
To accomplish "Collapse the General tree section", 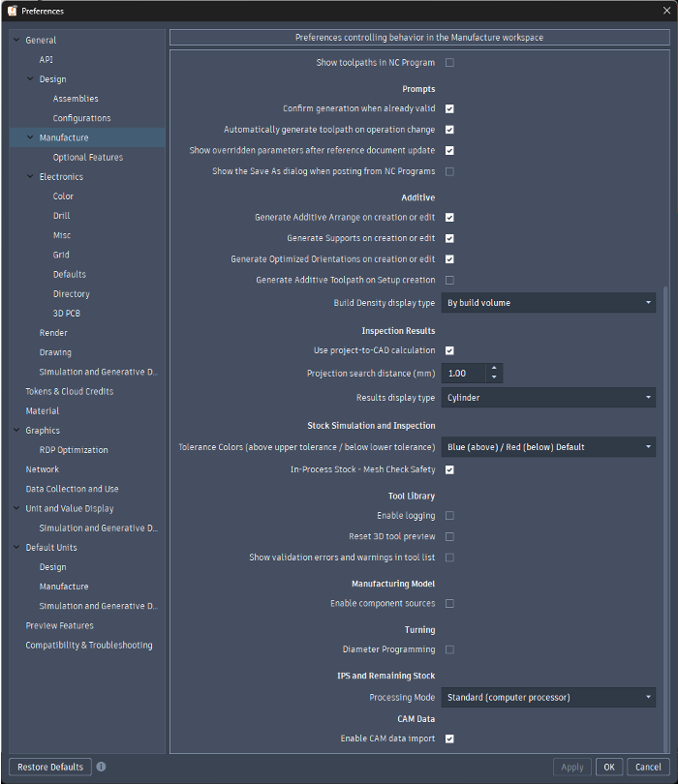I will pyautogui.click(x=16, y=41).
